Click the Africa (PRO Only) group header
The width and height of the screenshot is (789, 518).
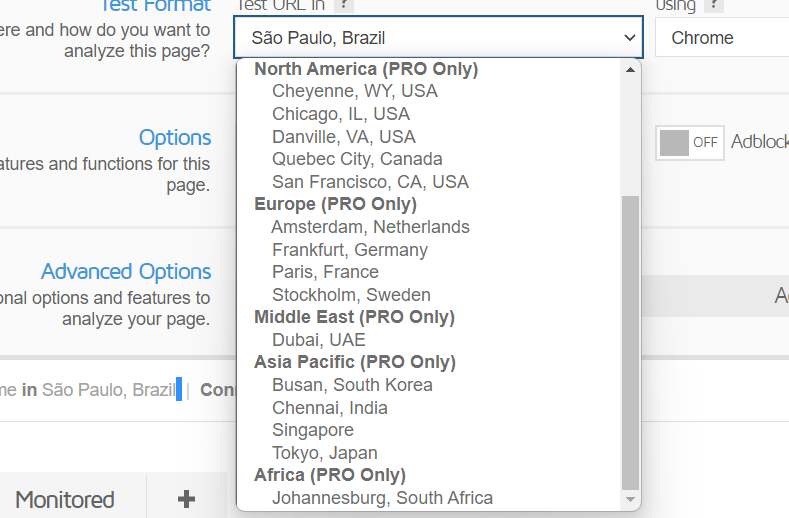coord(330,475)
